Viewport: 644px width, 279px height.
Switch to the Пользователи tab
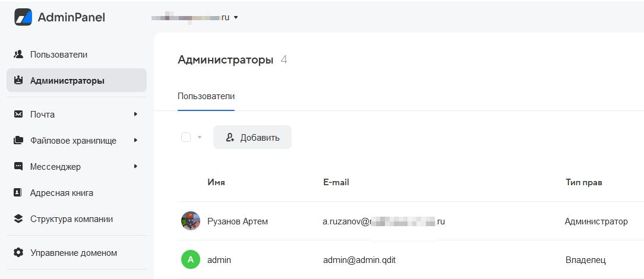click(x=206, y=96)
